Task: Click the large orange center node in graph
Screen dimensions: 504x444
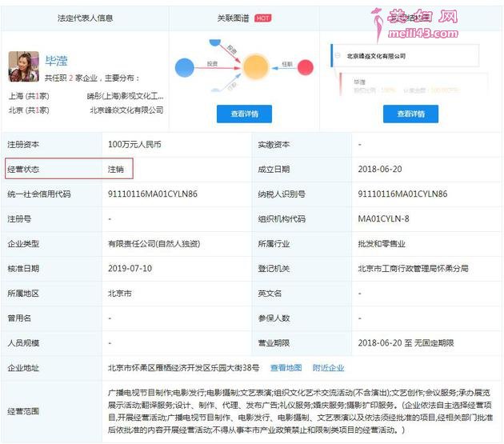Action: point(255,67)
